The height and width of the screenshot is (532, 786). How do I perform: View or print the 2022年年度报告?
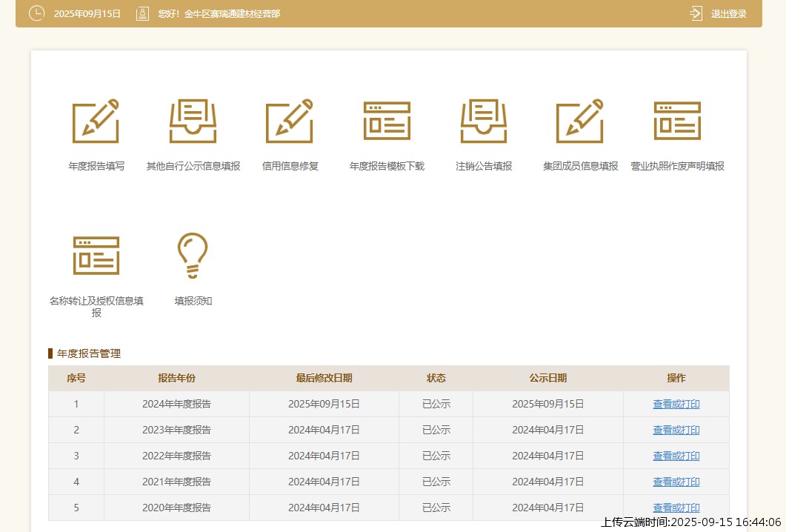coord(676,456)
